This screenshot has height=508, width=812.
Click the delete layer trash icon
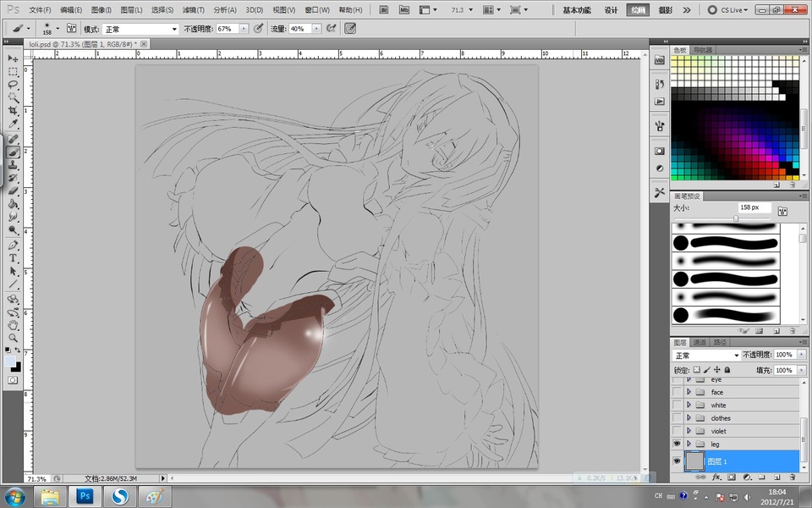pyautogui.click(x=793, y=478)
